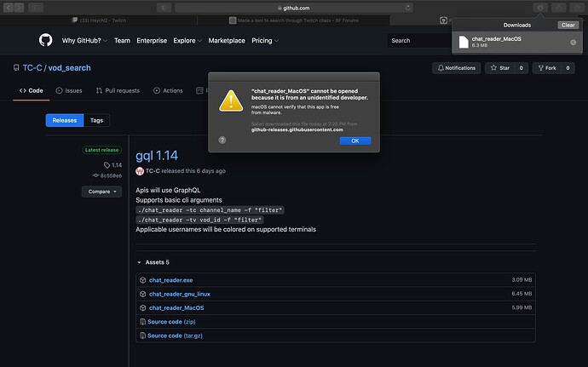Click chat_reader_MacOS file icon in Downloads

(464, 42)
